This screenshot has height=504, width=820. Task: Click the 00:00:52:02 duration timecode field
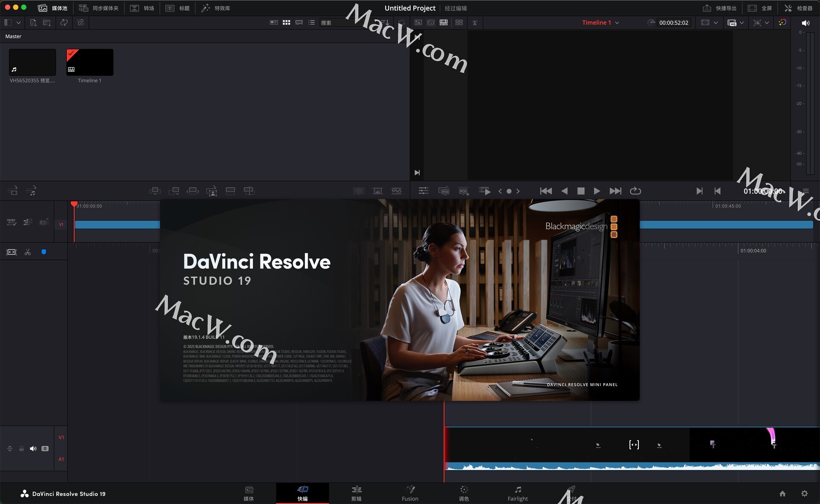pos(674,23)
